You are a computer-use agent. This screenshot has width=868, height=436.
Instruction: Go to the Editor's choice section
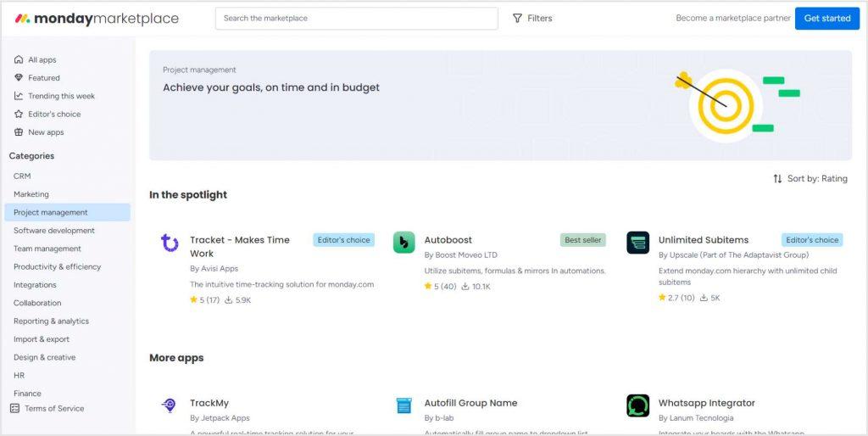pyautogui.click(x=54, y=114)
